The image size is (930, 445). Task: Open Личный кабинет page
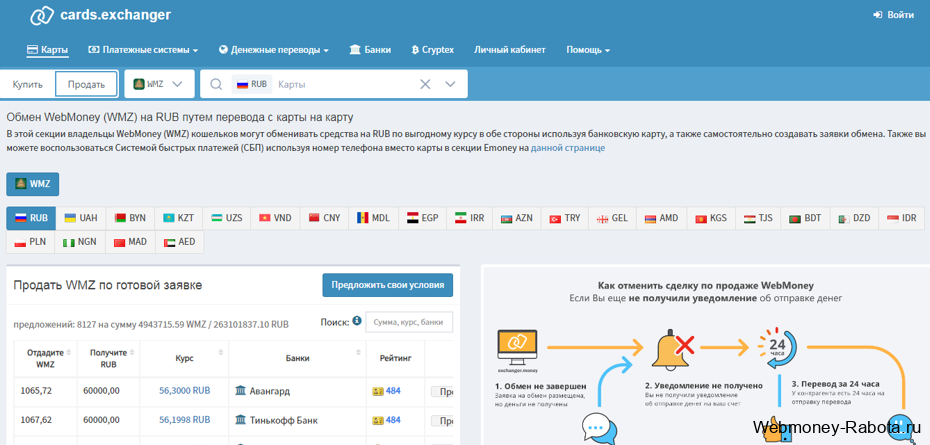pyautogui.click(x=509, y=50)
